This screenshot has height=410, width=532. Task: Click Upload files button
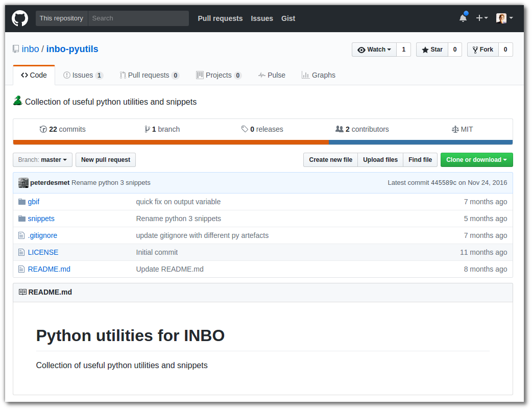point(380,160)
